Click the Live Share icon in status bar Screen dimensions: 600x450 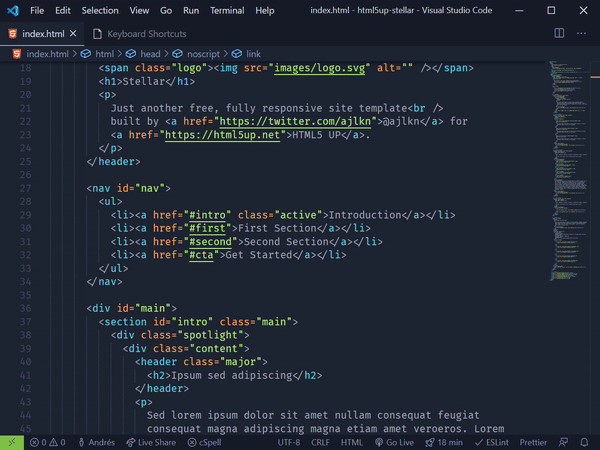pyautogui.click(x=130, y=442)
